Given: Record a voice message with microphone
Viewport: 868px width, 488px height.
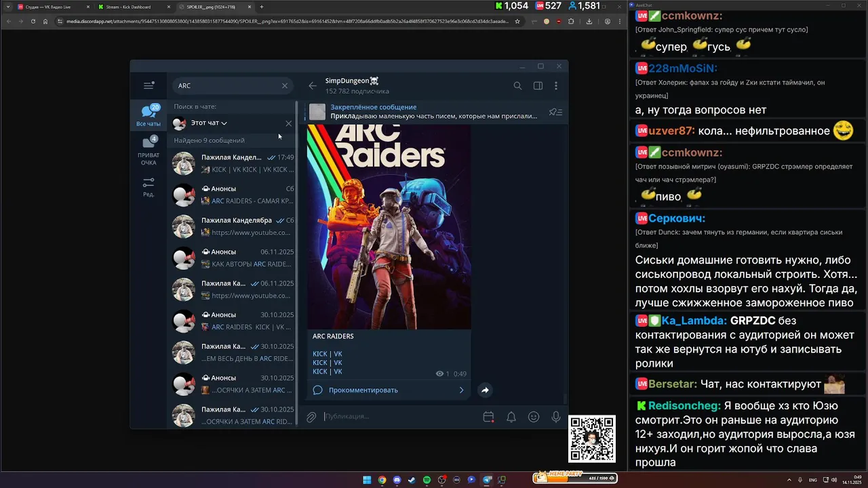Looking at the screenshot, I should pos(556,417).
